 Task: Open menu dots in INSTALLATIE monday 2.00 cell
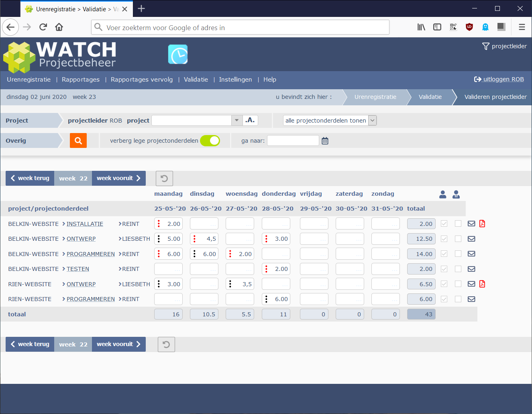159,224
